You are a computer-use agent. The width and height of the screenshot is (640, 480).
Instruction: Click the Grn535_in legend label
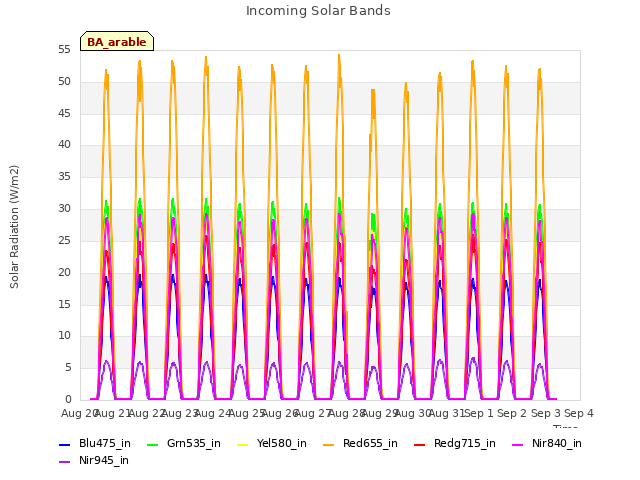click(x=194, y=443)
